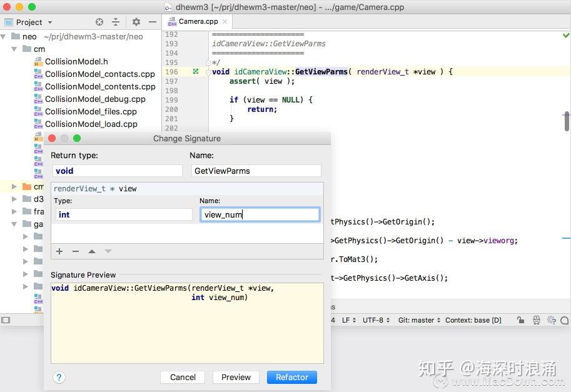This screenshot has width=571, height=392.
Task: Toggle the read-only lock in the status bar
Action: pos(520,320)
